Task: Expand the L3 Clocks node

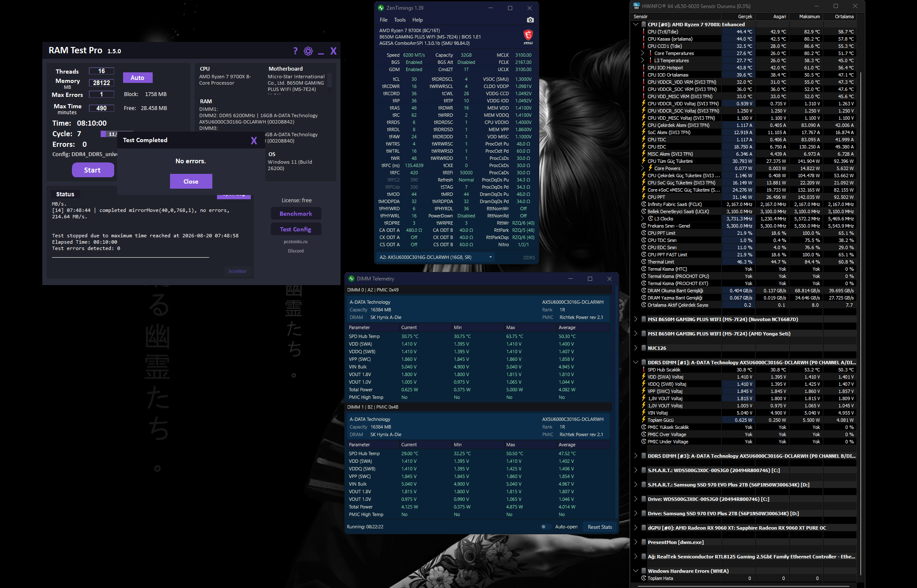Action: 642,219
